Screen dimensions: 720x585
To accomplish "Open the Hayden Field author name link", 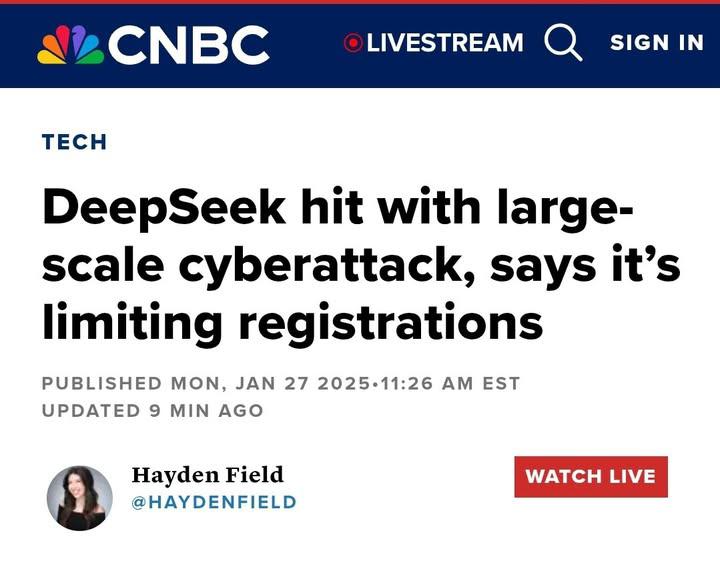I will [x=207, y=474].
